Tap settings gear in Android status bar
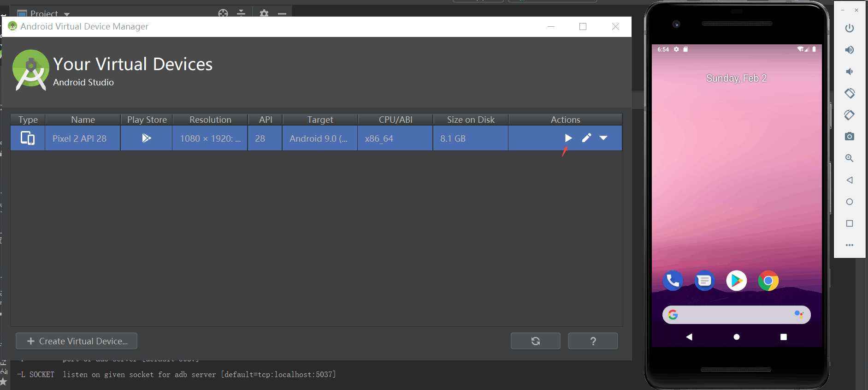868x390 pixels. click(x=676, y=49)
